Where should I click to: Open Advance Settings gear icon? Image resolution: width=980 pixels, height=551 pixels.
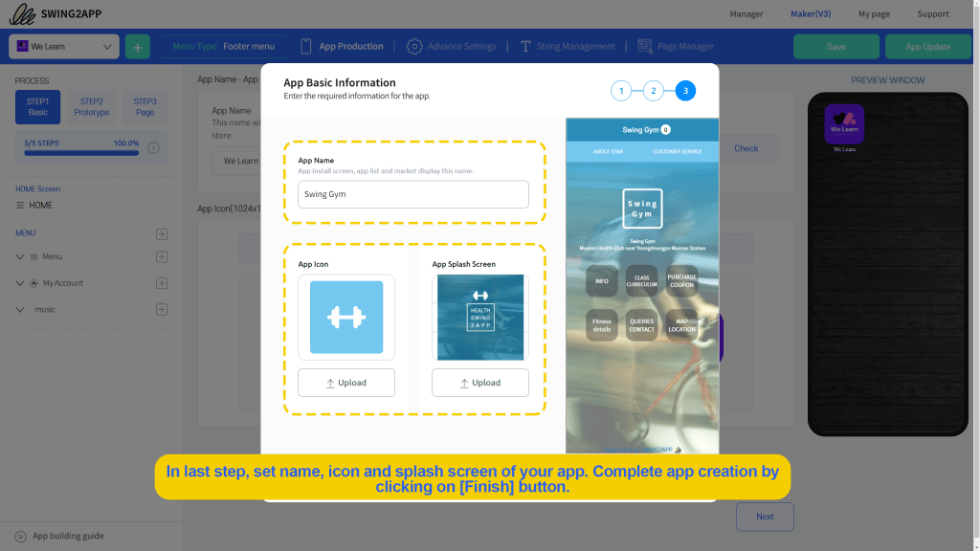pyautogui.click(x=414, y=46)
